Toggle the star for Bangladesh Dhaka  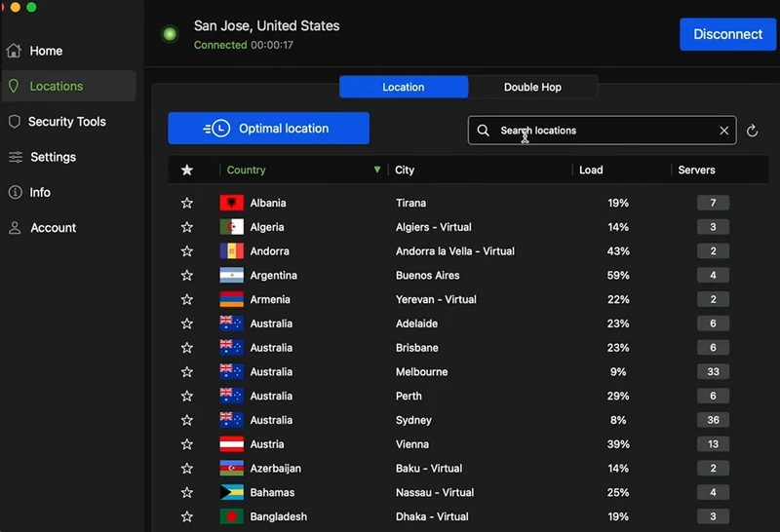click(187, 516)
